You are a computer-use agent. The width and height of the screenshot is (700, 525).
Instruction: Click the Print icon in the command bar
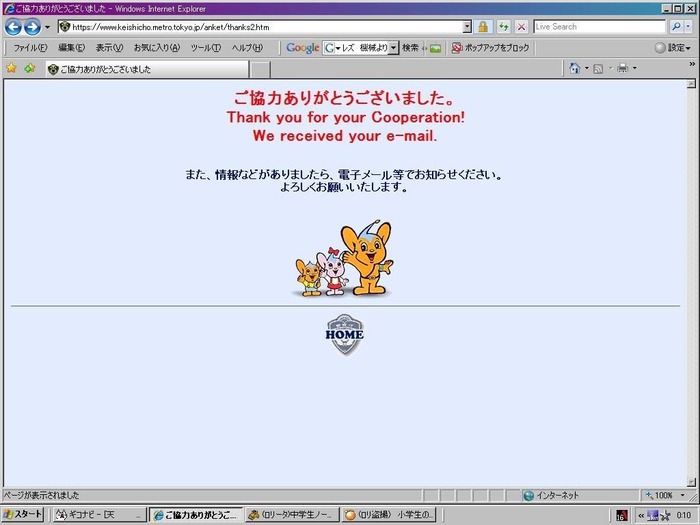(x=622, y=68)
